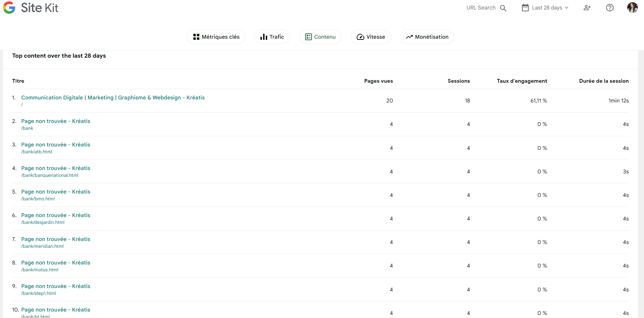Expand the Last 28 days dropdown
644x318 pixels.
(550, 8)
